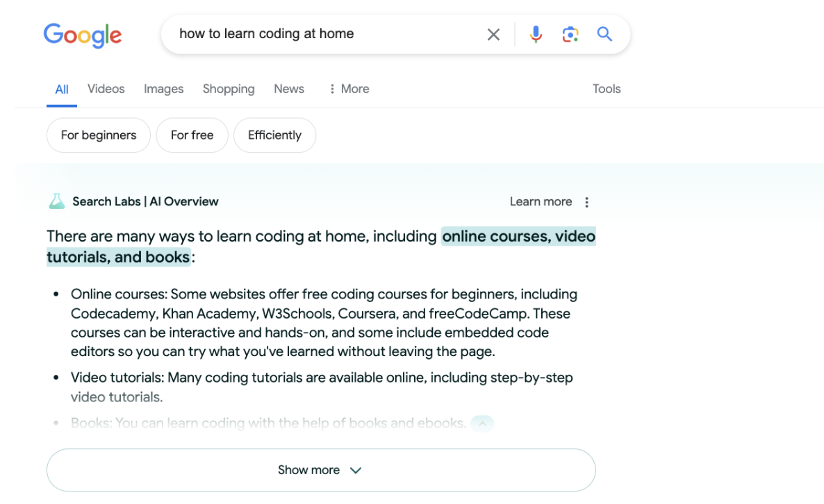The height and width of the screenshot is (504, 824).
Task: Expand AI Overview with Show more
Action: pos(321,470)
